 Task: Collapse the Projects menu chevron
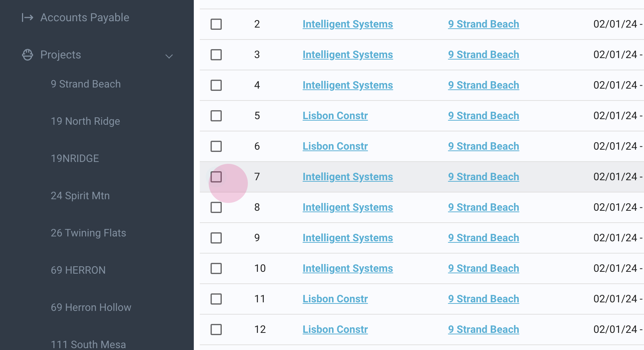click(169, 56)
